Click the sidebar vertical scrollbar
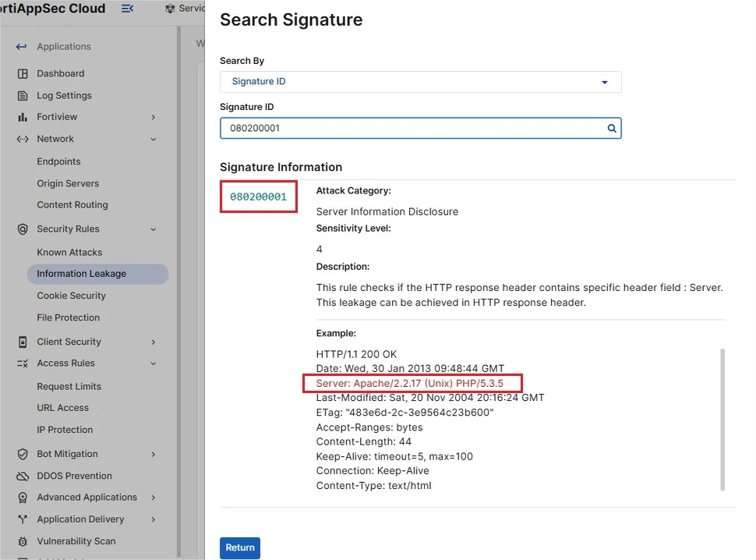This screenshot has height=560, width=756. tap(178, 292)
